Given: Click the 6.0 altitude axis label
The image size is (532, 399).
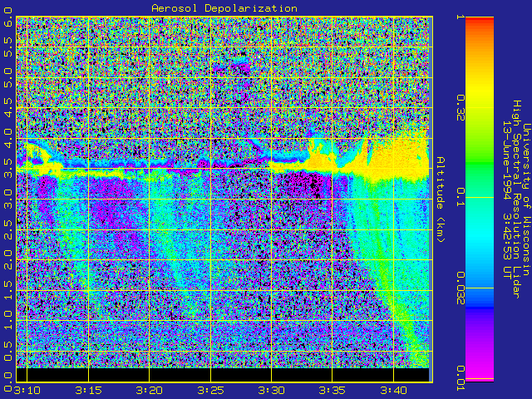Looking at the screenshot, I should click(x=7, y=17).
